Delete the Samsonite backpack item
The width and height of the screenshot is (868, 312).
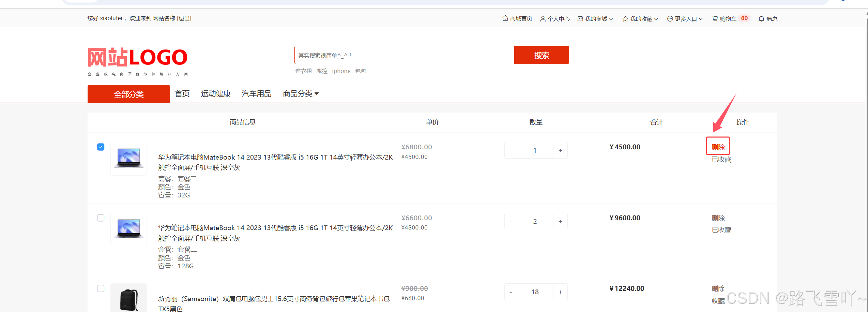click(718, 288)
